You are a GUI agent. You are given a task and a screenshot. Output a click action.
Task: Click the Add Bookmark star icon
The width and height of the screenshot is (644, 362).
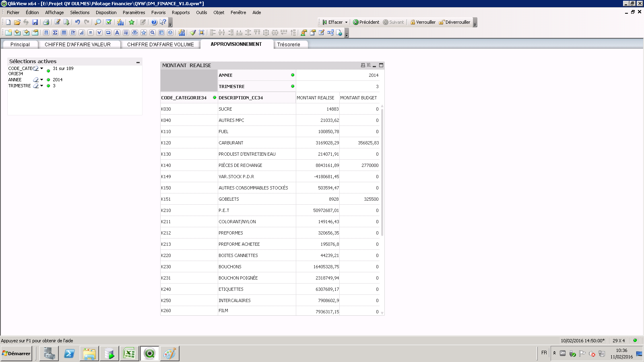tap(132, 22)
